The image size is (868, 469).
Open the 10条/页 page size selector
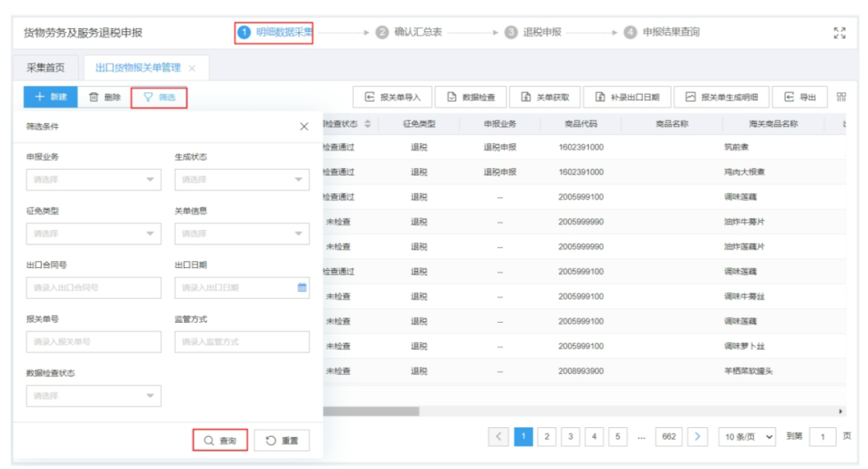click(747, 437)
